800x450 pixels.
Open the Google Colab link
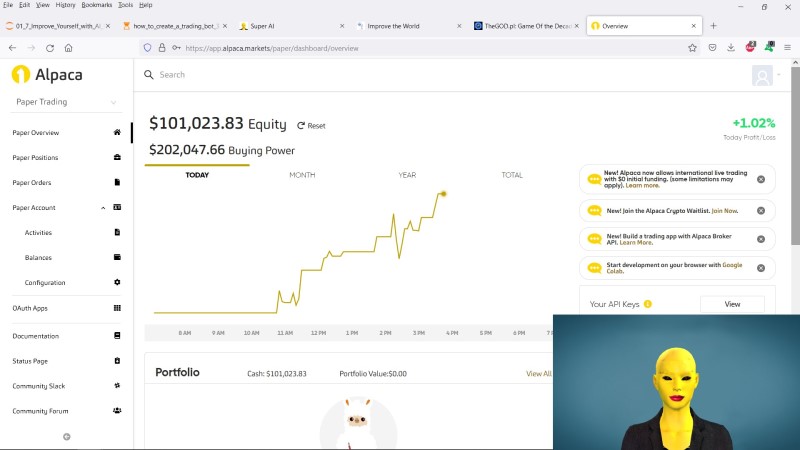tap(674, 268)
